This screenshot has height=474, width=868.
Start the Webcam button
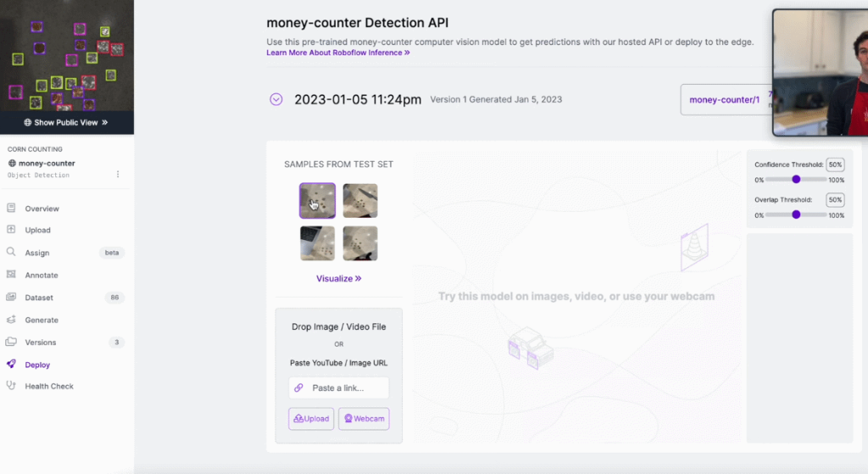point(364,419)
